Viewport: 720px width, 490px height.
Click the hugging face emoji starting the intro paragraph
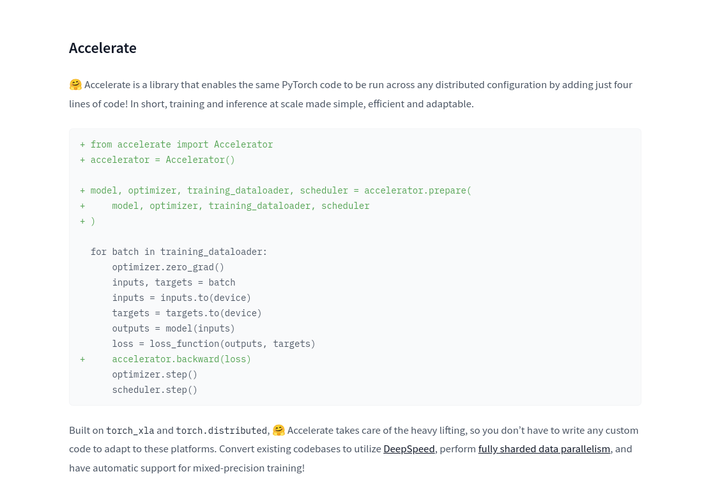click(x=76, y=85)
